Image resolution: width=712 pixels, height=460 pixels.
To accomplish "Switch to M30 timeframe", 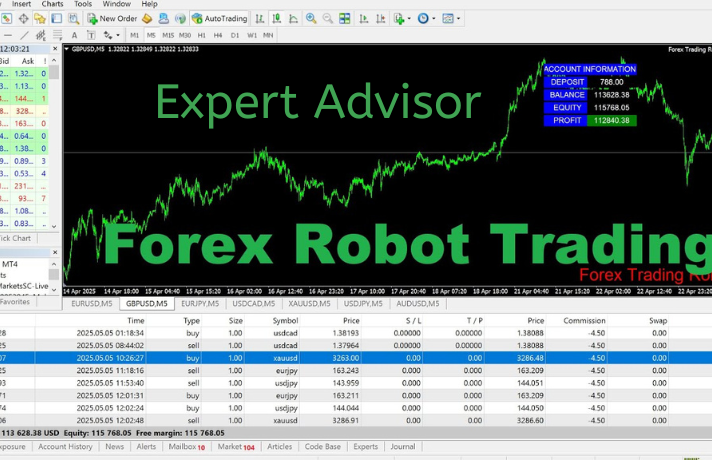I will point(185,35).
